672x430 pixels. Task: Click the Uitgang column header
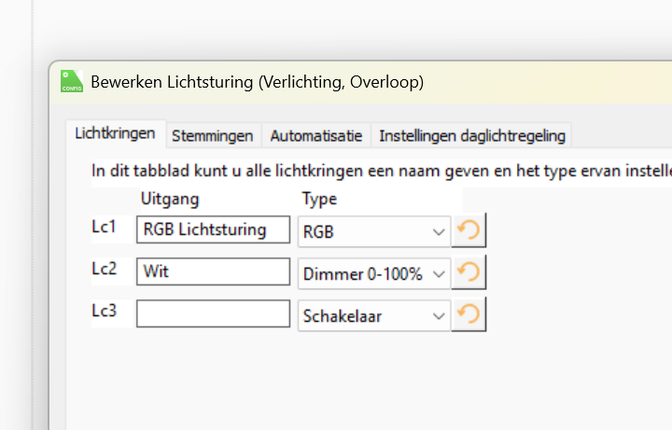pos(170,199)
